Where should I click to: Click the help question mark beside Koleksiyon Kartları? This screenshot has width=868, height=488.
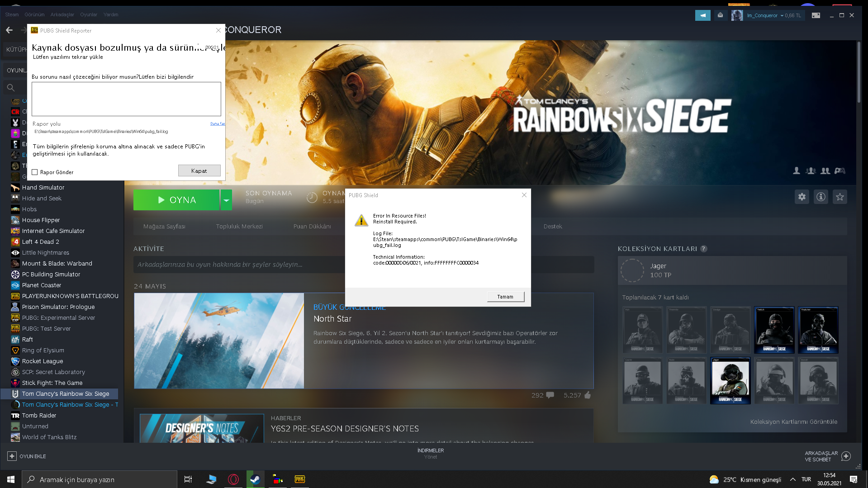pos(703,249)
